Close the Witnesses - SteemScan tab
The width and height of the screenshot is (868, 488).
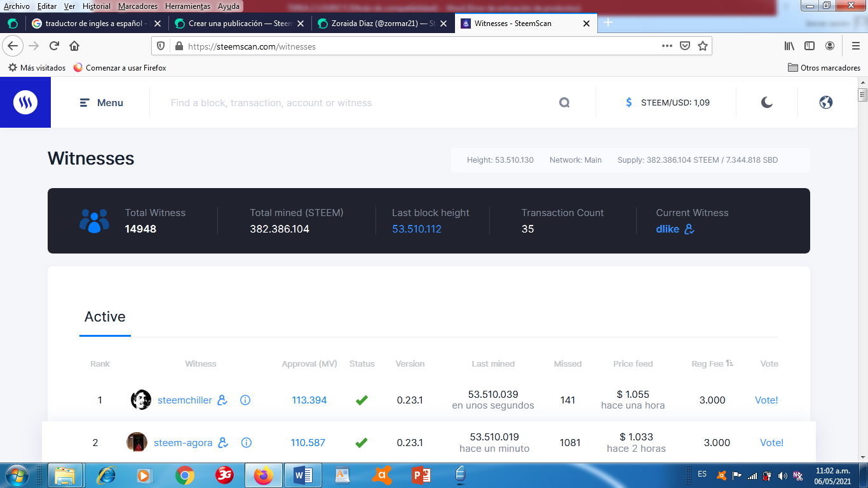[x=587, y=24]
